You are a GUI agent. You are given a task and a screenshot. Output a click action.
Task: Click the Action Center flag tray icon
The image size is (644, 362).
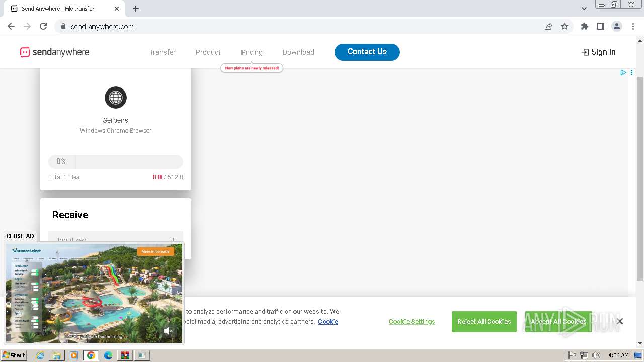click(x=572, y=355)
